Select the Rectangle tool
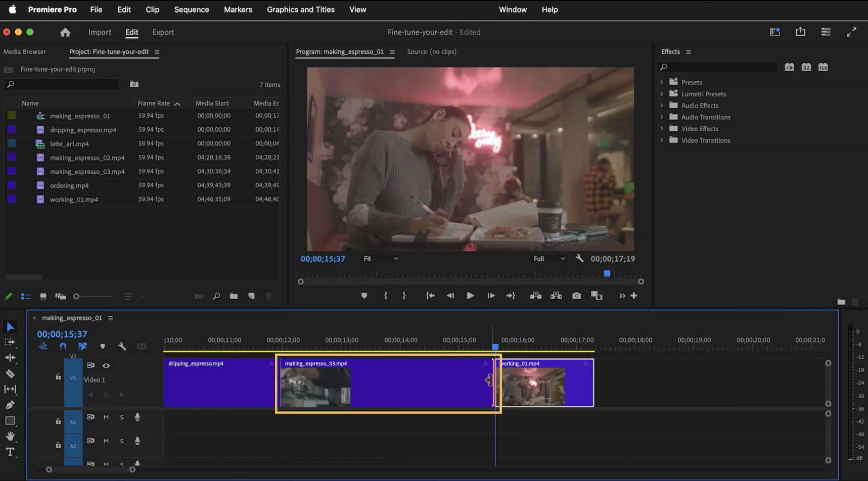The image size is (868, 481). (x=10, y=421)
